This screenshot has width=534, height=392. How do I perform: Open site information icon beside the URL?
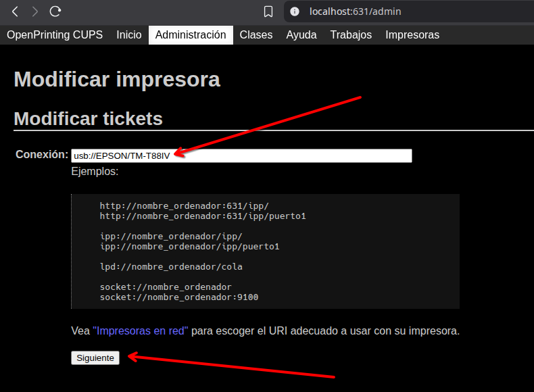(295, 11)
